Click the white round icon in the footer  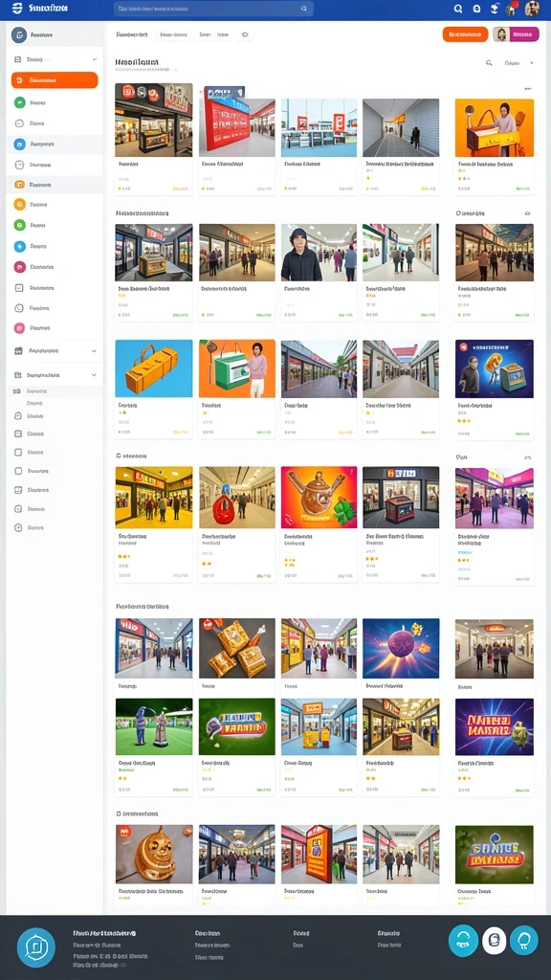pyautogui.click(x=495, y=941)
